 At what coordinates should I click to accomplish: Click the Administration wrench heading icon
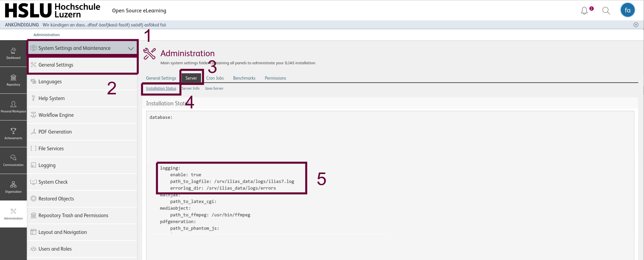click(149, 54)
